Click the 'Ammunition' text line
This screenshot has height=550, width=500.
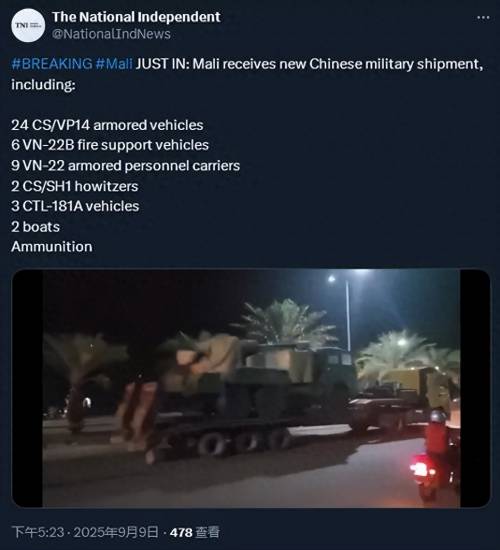(x=52, y=247)
